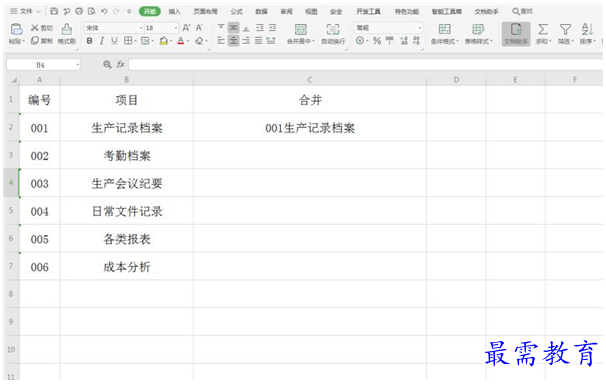Screen dimensions: 606x385
Task: Switch to the Formulas (公式) tab
Action: (237, 12)
